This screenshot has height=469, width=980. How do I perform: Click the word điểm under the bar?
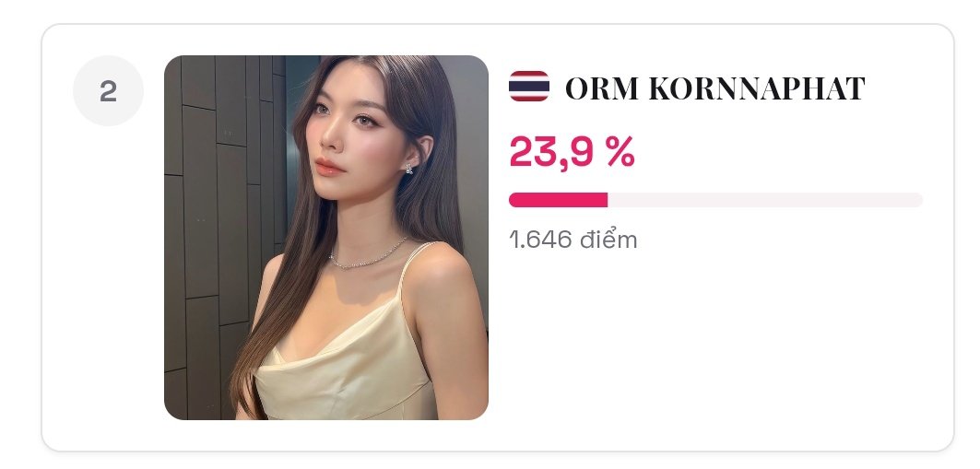click(608, 240)
